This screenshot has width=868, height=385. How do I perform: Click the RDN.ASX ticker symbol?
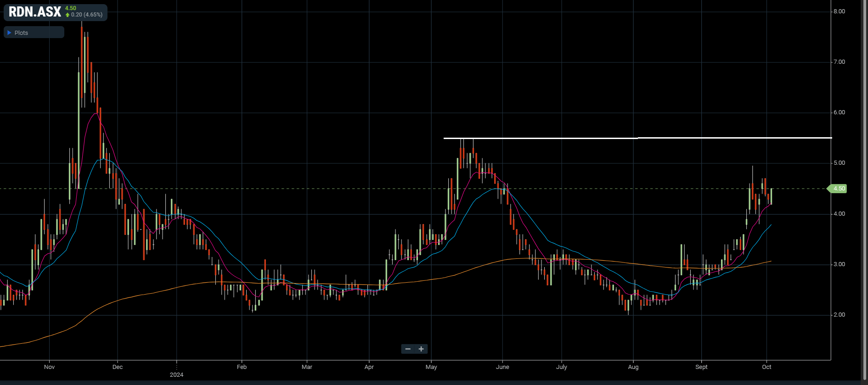(35, 12)
